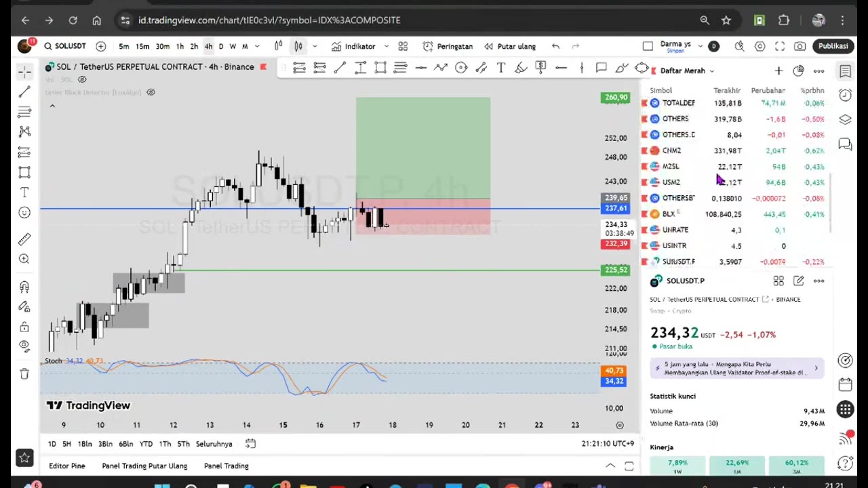
Task: Open the SOLUSDT symbol search
Action: coord(65,46)
